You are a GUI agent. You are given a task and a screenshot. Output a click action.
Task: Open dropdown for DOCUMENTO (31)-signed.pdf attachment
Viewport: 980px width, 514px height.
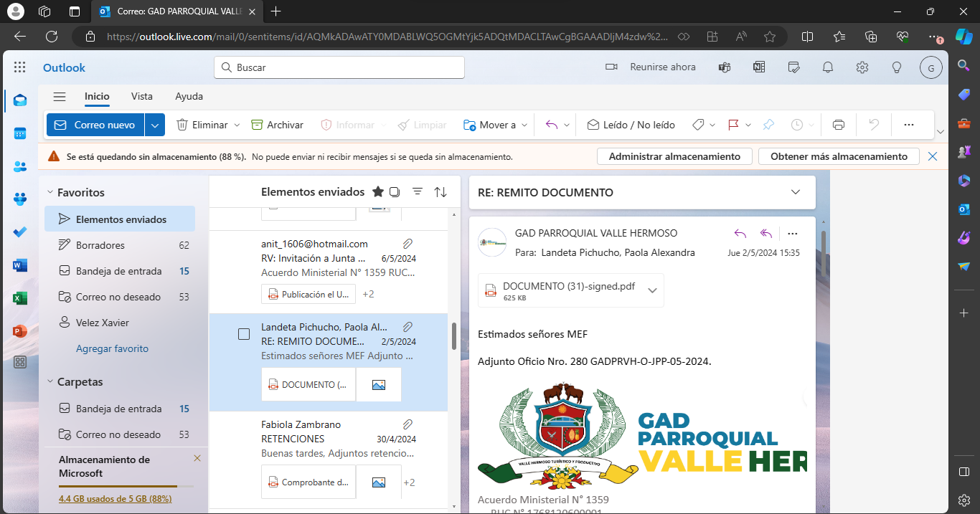tap(652, 290)
